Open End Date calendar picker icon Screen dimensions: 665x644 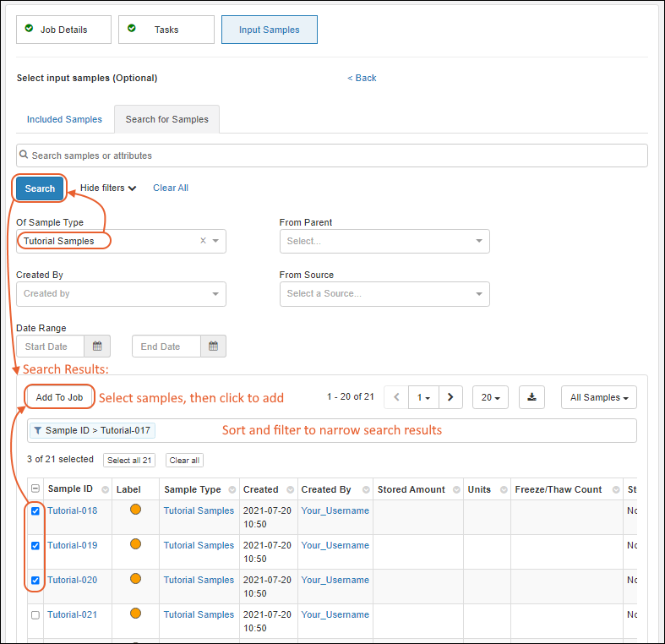click(x=213, y=347)
